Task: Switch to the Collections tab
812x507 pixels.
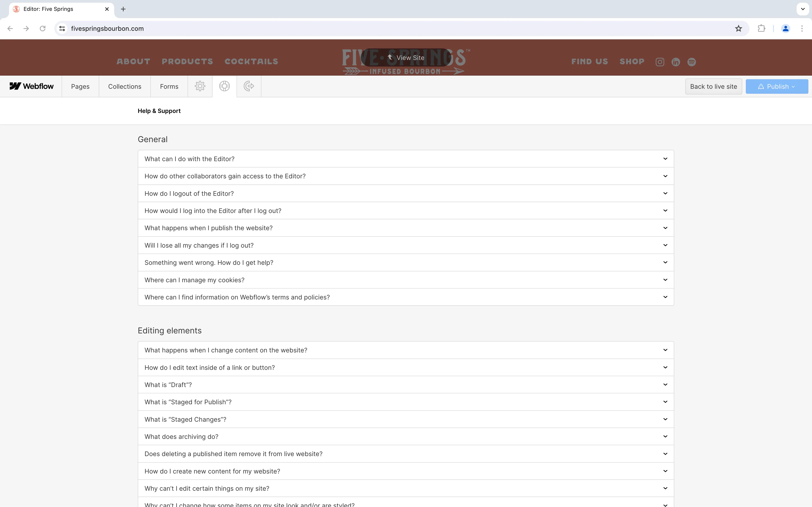Action: coord(124,86)
